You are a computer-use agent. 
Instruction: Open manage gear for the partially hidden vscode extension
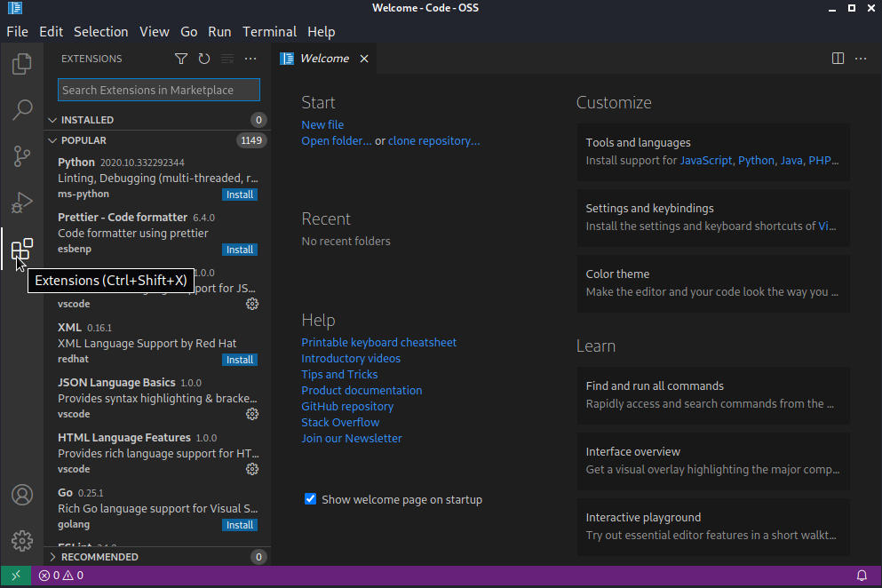click(x=252, y=304)
